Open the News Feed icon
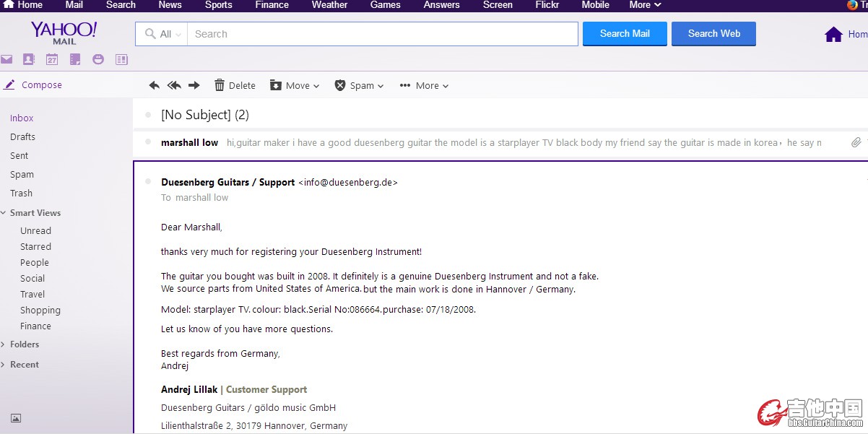868x434 pixels. point(121,59)
